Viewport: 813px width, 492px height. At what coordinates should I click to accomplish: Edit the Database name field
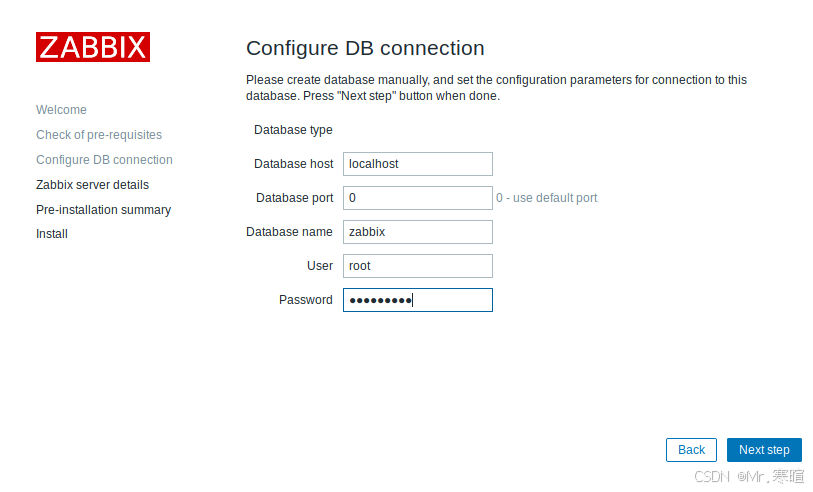point(418,232)
